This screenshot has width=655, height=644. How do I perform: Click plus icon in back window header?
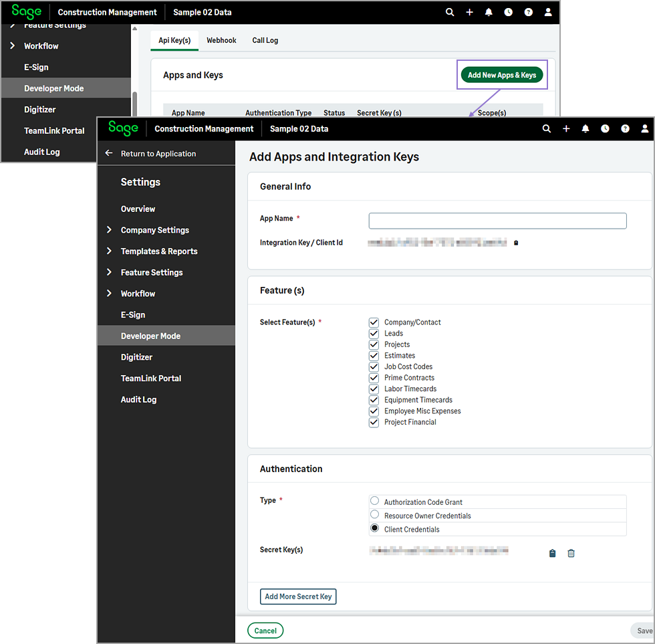(x=469, y=12)
